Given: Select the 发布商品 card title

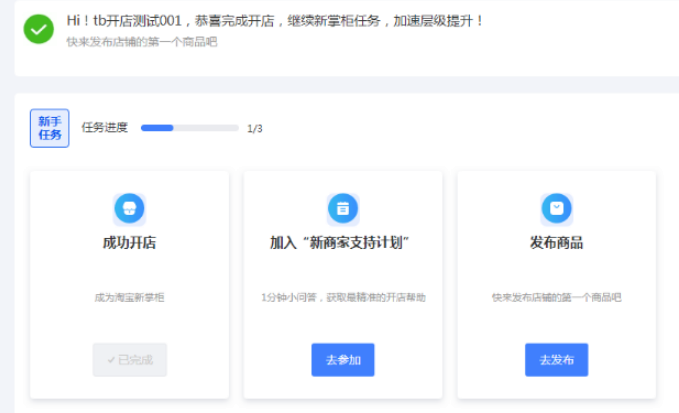Looking at the screenshot, I should coord(556,243).
